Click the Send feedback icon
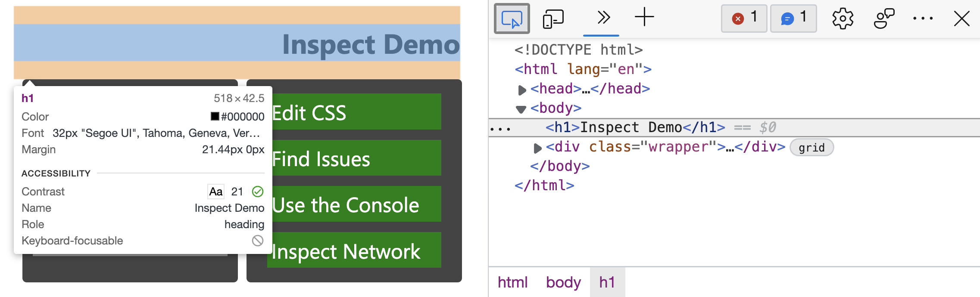The image size is (980, 297). tap(884, 19)
